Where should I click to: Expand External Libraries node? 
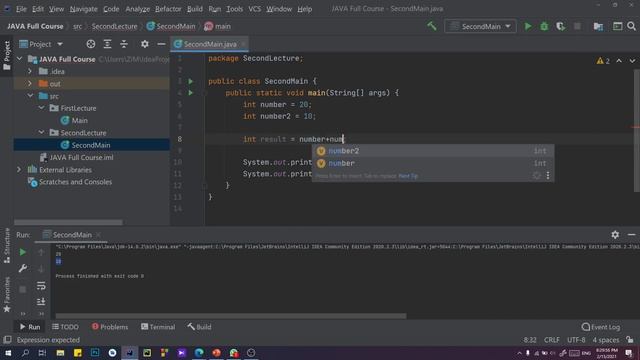[x=19, y=169]
